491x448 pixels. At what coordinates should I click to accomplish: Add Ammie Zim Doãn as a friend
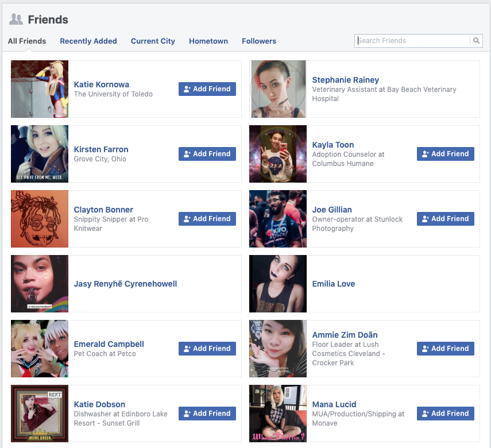[446, 349]
